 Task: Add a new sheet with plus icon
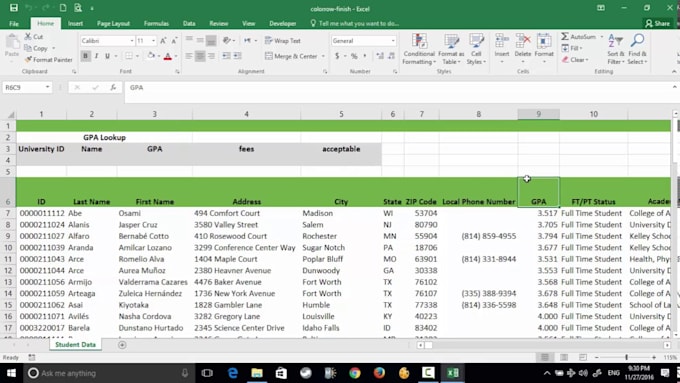pyautogui.click(x=122, y=345)
